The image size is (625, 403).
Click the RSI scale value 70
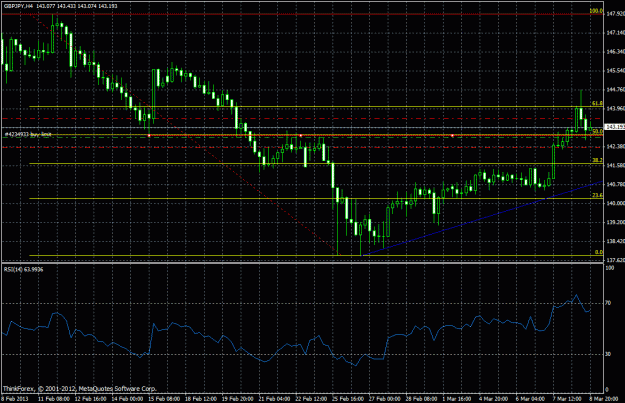pyautogui.click(x=608, y=303)
